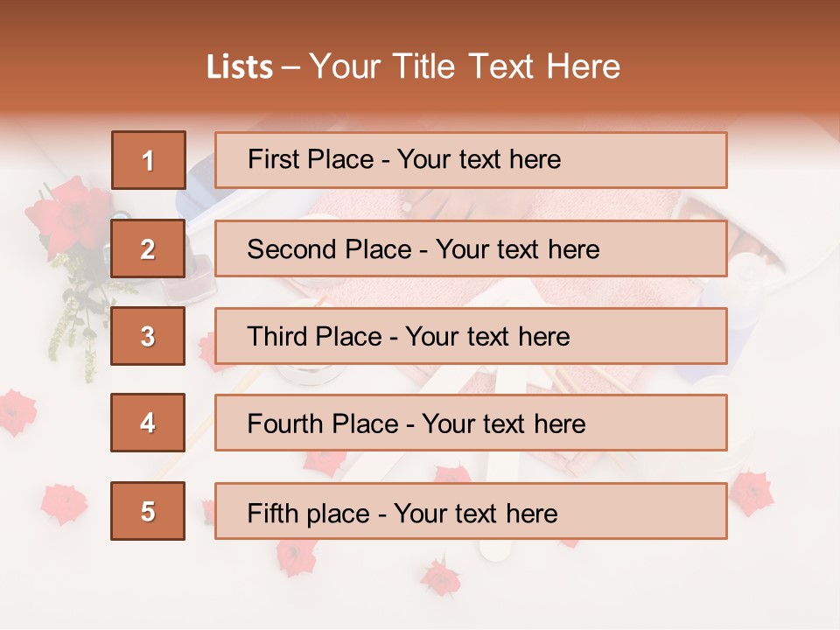Click the word Third in list
Image resolution: width=840 pixels, height=630 pixels.
click(x=277, y=336)
